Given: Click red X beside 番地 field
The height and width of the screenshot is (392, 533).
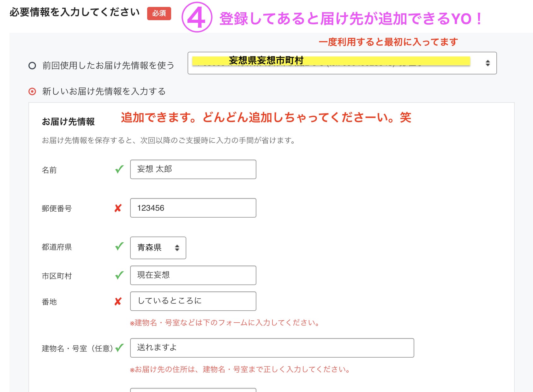Looking at the screenshot, I should 118,301.
